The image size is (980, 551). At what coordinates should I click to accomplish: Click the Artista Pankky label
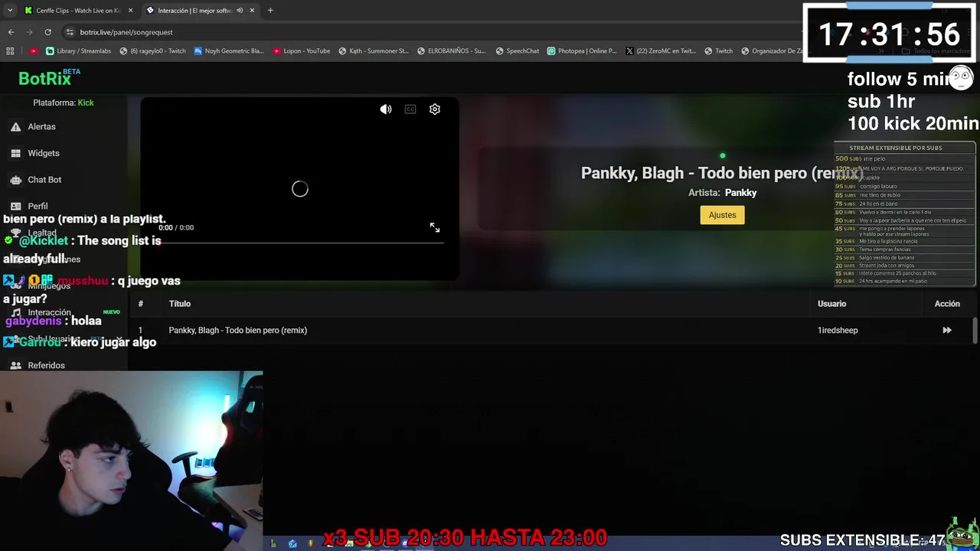722,193
